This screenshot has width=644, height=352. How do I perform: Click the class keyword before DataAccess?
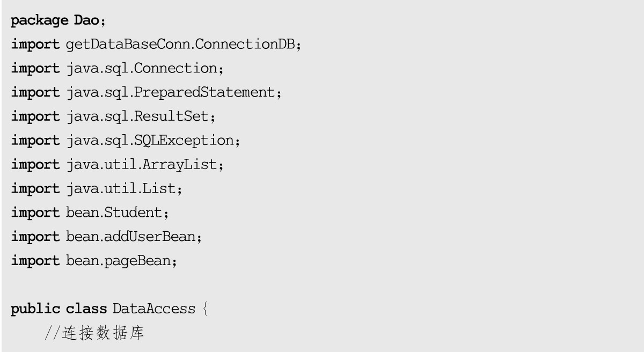point(86,309)
